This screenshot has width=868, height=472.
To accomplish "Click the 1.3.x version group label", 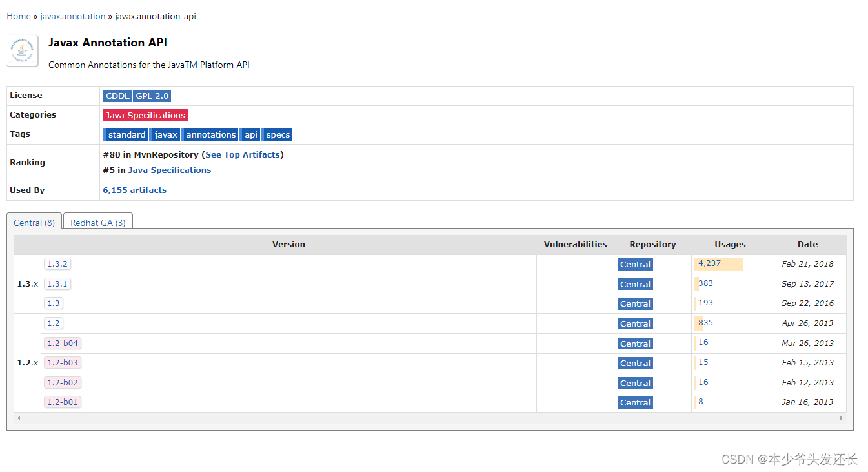I will [27, 283].
